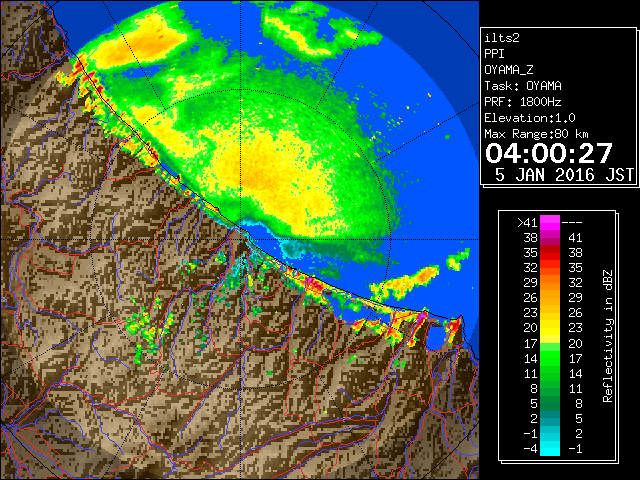
Task: Click the 'Task: OYAMA' line
Action: [523, 86]
